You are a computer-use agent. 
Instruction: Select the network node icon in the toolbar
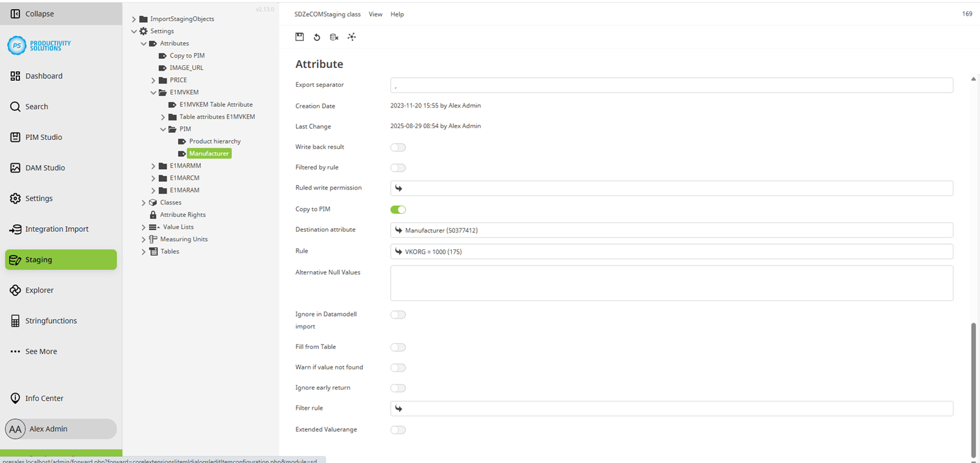click(x=351, y=37)
